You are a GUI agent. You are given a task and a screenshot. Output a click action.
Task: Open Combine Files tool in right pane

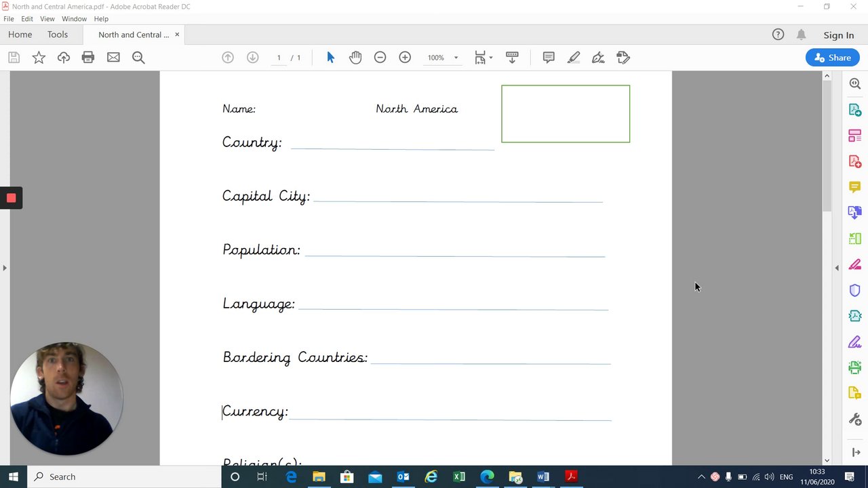[x=855, y=213]
